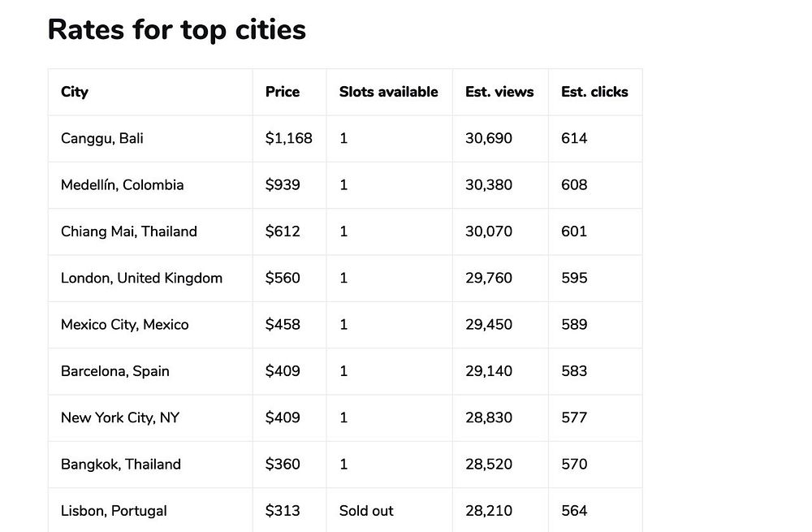Click the 30,690 estimated views value
The image size is (812, 532).
(x=489, y=138)
